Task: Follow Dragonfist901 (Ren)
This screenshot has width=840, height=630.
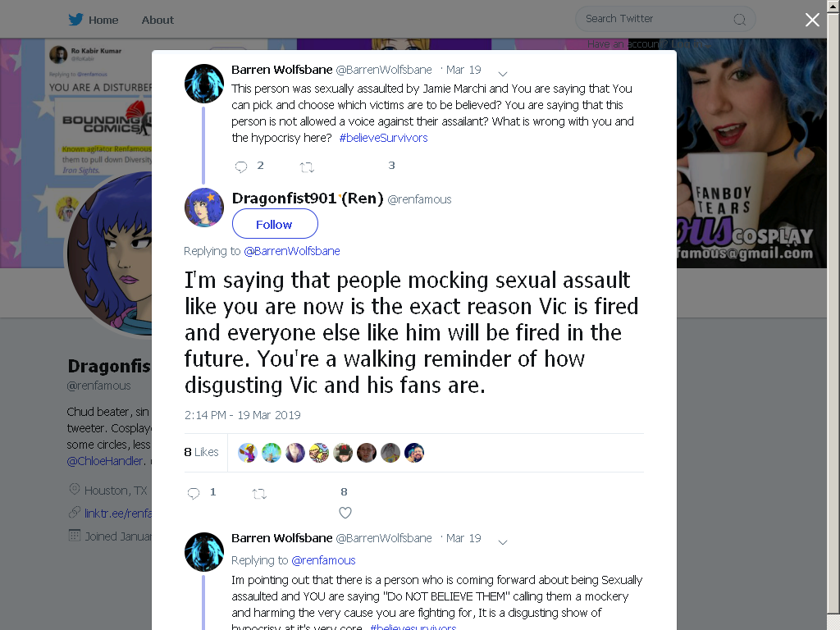Action: 275,224
